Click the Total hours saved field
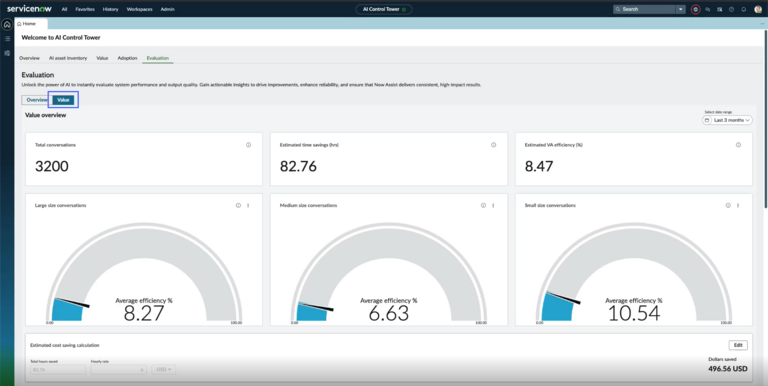Screen dimensions: 768x386 [x=58, y=369]
